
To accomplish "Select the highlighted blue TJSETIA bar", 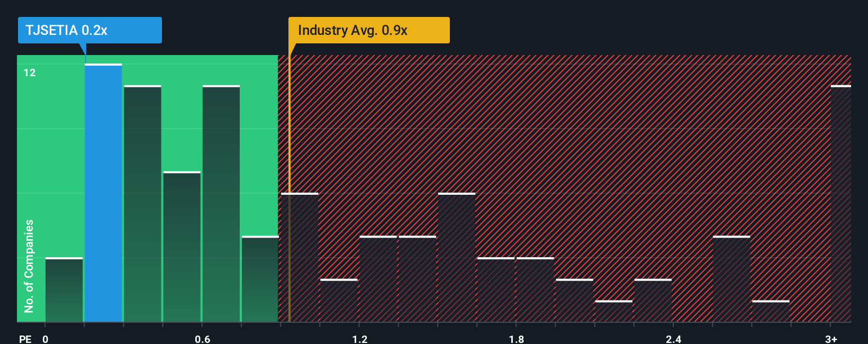I will 103,193.
